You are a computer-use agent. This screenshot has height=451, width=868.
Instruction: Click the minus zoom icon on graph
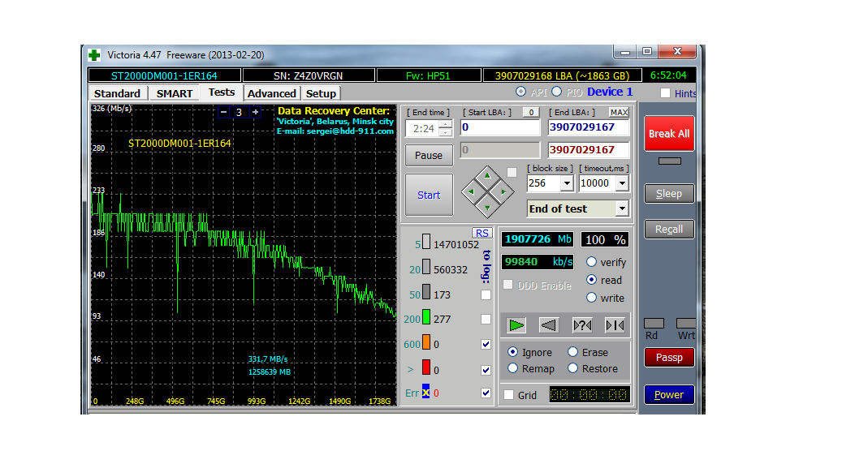click(x=224, y=112)
